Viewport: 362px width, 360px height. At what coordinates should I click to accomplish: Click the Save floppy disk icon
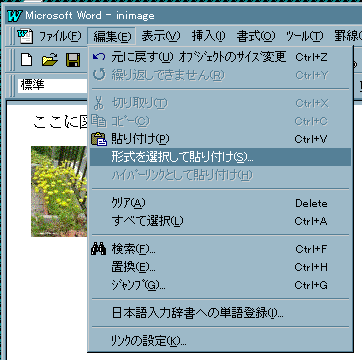pyautogui.click(x=73, y=60)
